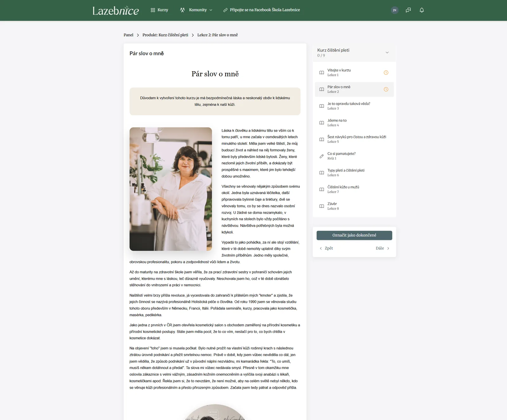Click the Kurzy grid icon

tap(153, 10)
